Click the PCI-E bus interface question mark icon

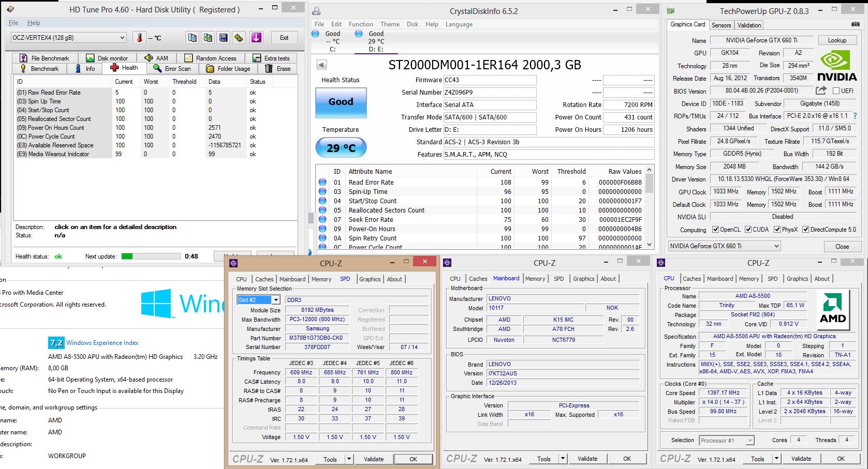855,116
